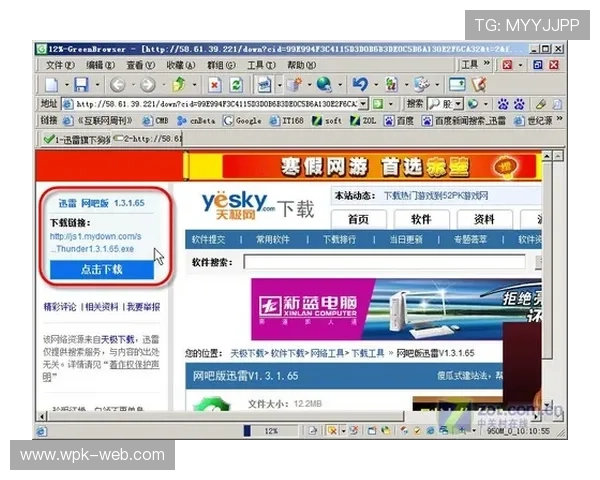Click the proxy network toolbar icon
600x480 pixels.
(x=421, y=85)
